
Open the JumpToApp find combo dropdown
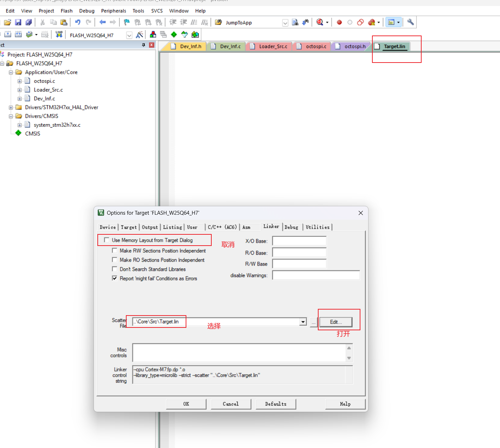[285, 23]
